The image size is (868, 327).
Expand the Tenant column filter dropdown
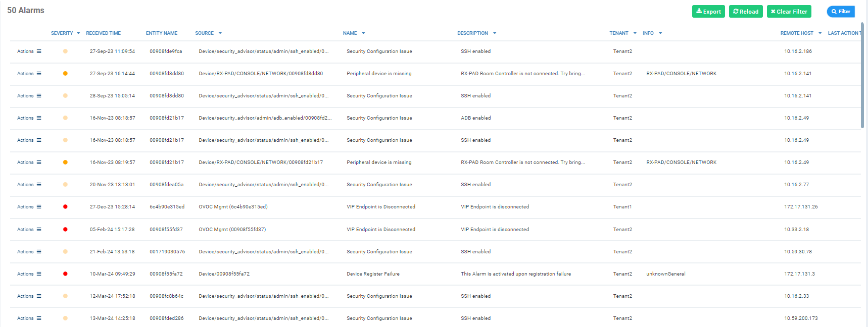[x=635, y=33]
